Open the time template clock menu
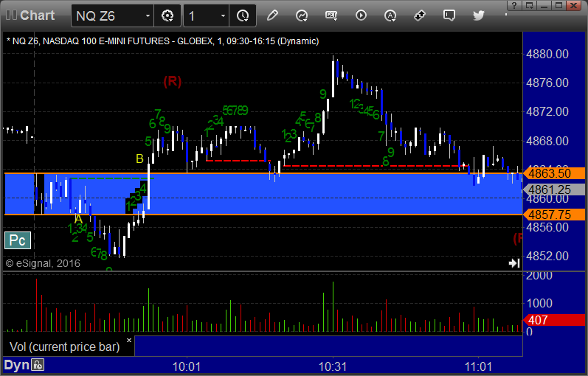588x376 pixels. coord(243,15)
